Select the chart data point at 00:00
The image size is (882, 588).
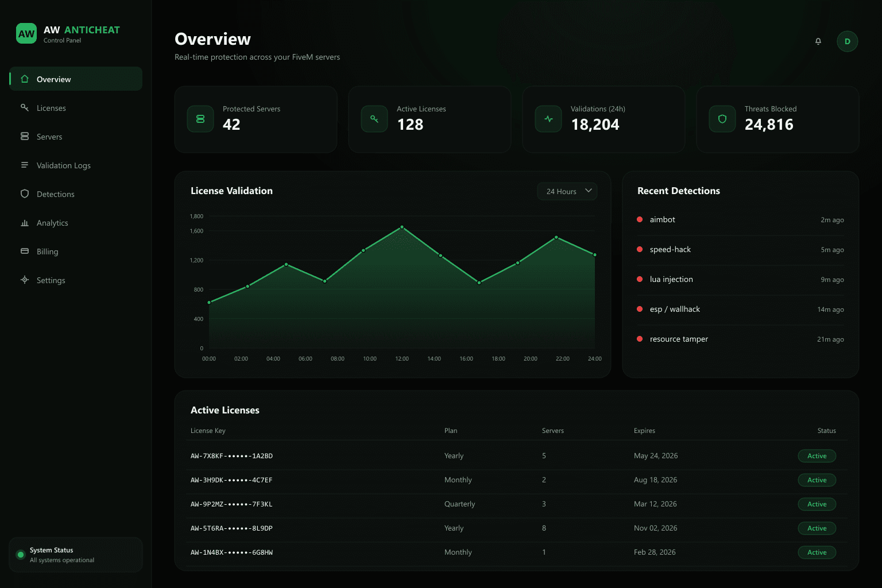[x=209, y=302]
